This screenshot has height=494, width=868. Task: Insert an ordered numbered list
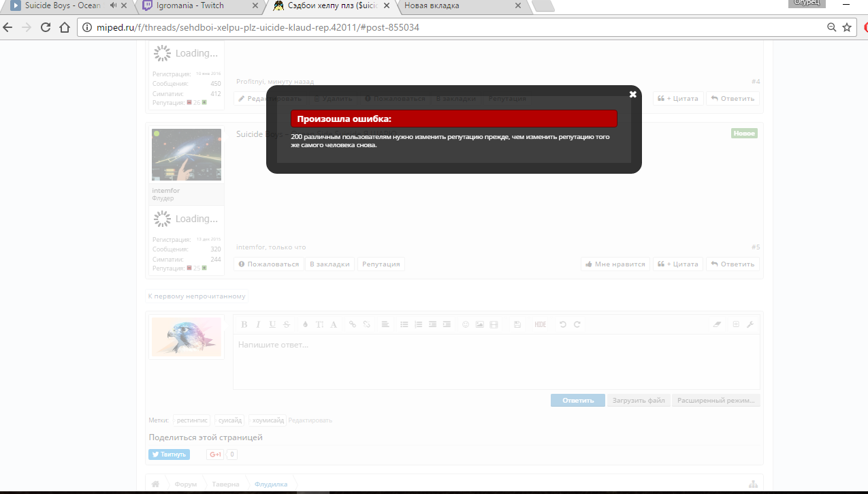(x=418, y=324)
